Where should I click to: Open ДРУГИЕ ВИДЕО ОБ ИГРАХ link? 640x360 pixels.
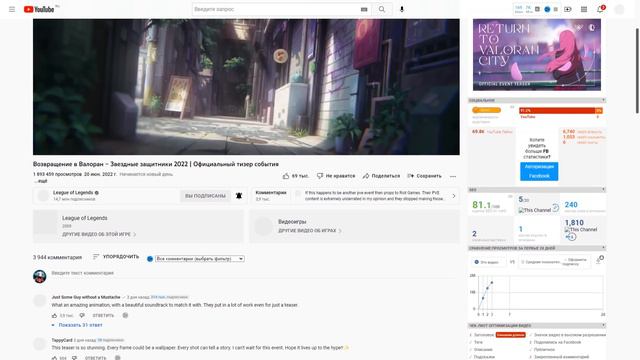[310, 231]
